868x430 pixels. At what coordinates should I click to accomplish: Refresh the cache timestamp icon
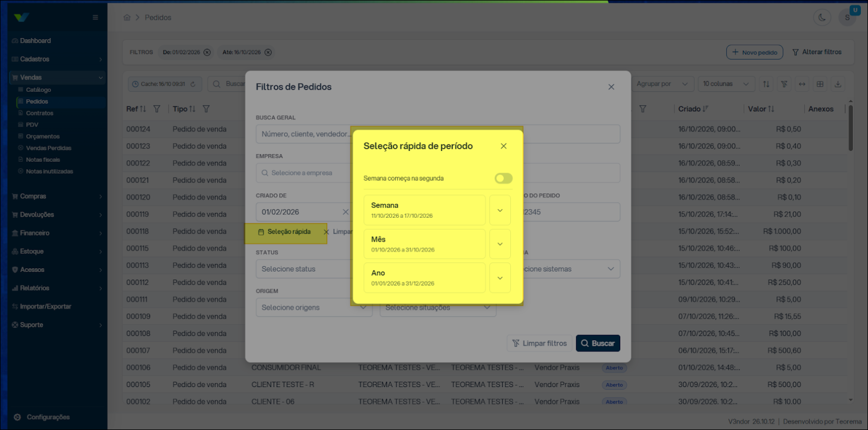click(x=193, y=84)
